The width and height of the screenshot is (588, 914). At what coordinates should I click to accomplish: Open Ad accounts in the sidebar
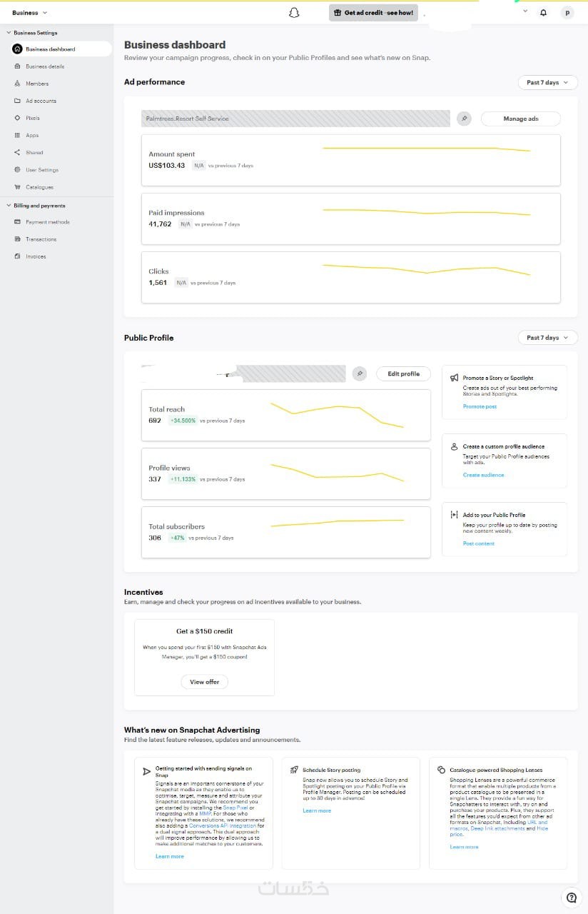pos(41,101)
